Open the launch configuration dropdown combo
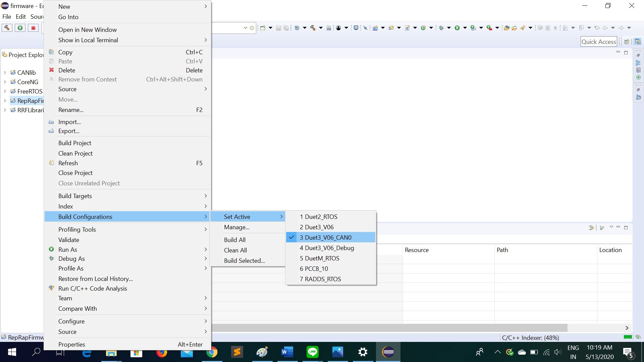This screenshot has height=362, width=644. click(x=245, y=28)
